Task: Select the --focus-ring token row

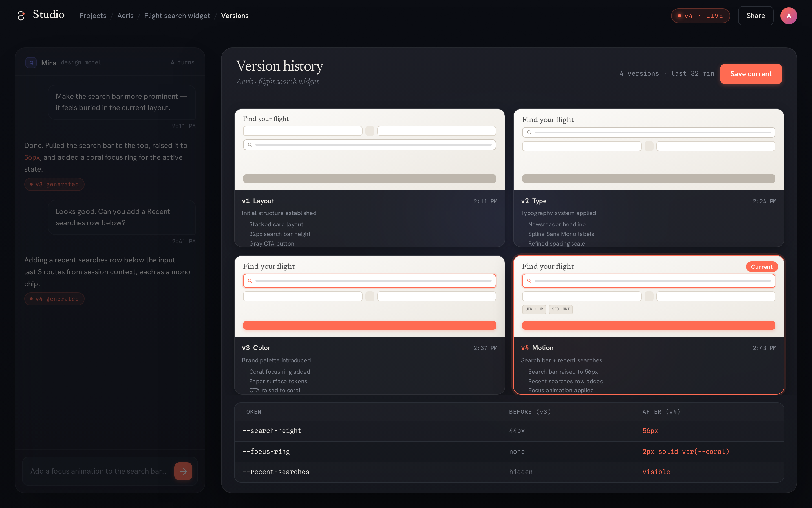Action: click(x=509, y=452)
